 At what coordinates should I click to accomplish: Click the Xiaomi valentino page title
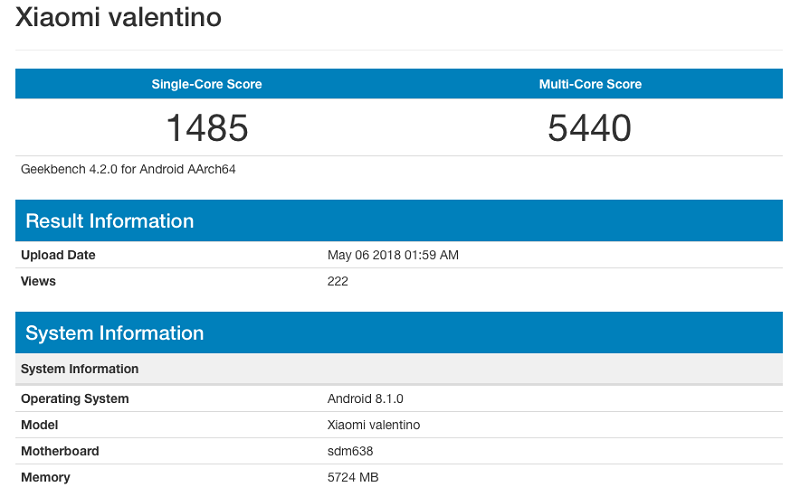pyautogui.click(x=118, y=18)
